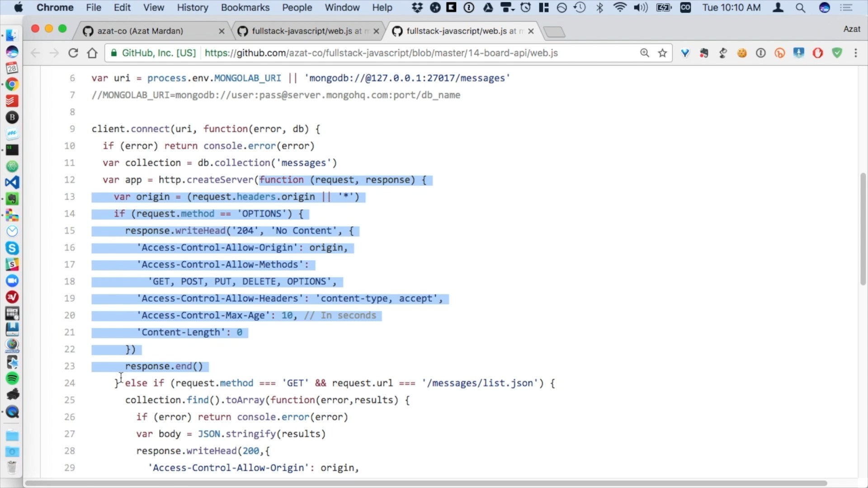
Task: Open the People menu
Action: (x=297, y=8)
